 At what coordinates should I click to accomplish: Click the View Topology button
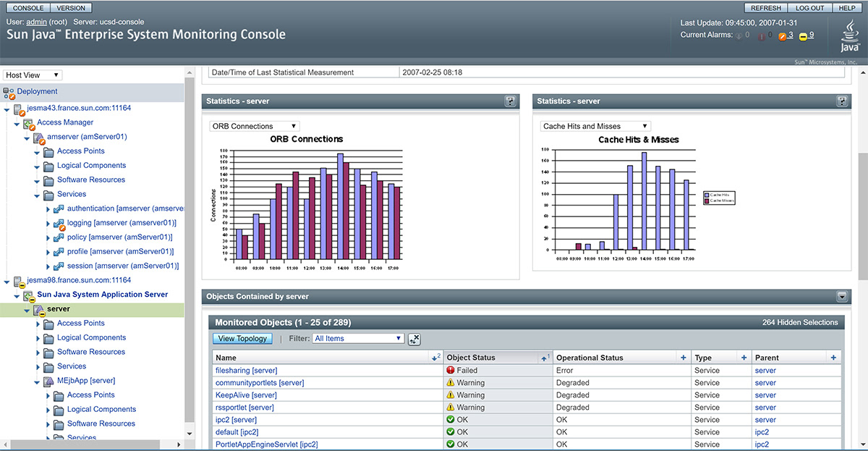(242, 339)
